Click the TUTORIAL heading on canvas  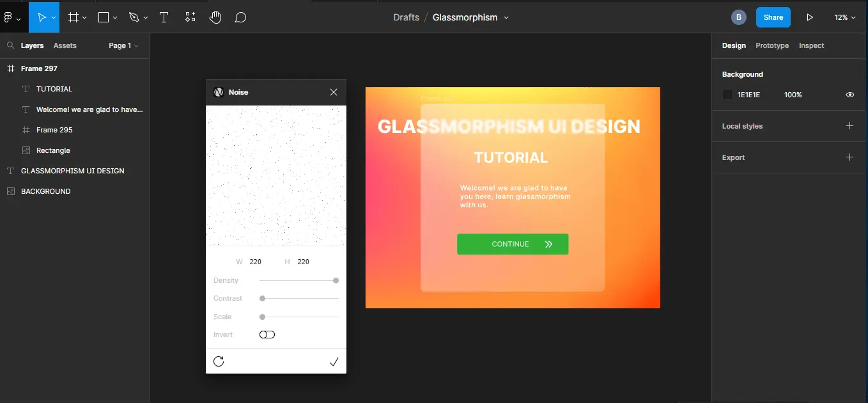(511, 157)
